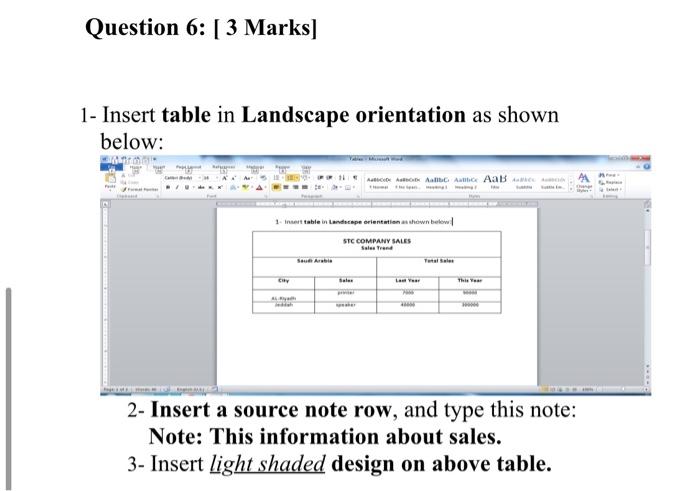The height and width of the screenshot is (491, 700).
Task: Open the Font dialog launcher
Action: (x=266, y=196)
